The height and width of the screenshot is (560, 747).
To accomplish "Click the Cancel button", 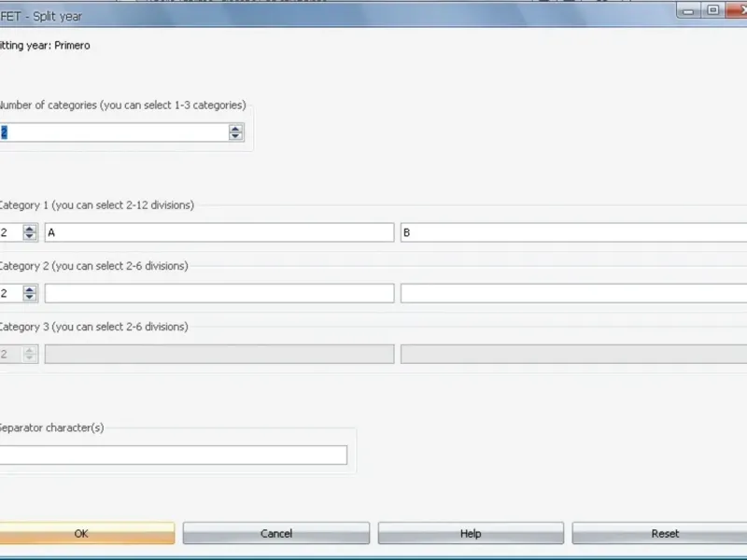I will click(x=276, y=533).
